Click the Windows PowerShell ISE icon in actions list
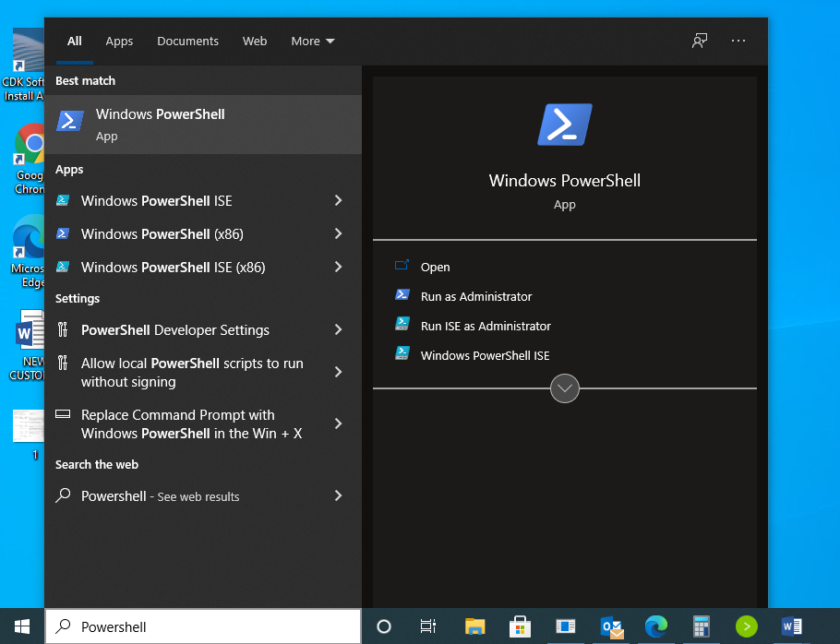This screenshot has height=644, width=840. [402, 354]
